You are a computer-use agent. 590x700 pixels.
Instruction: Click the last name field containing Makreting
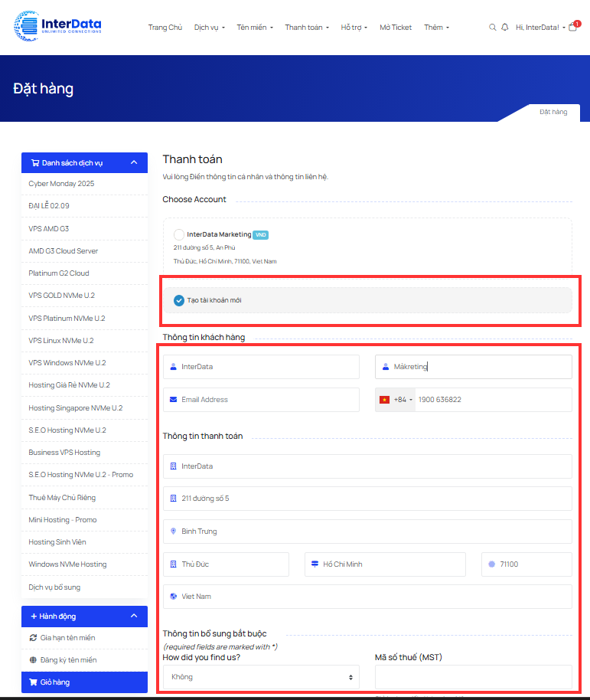coord(473,367)
